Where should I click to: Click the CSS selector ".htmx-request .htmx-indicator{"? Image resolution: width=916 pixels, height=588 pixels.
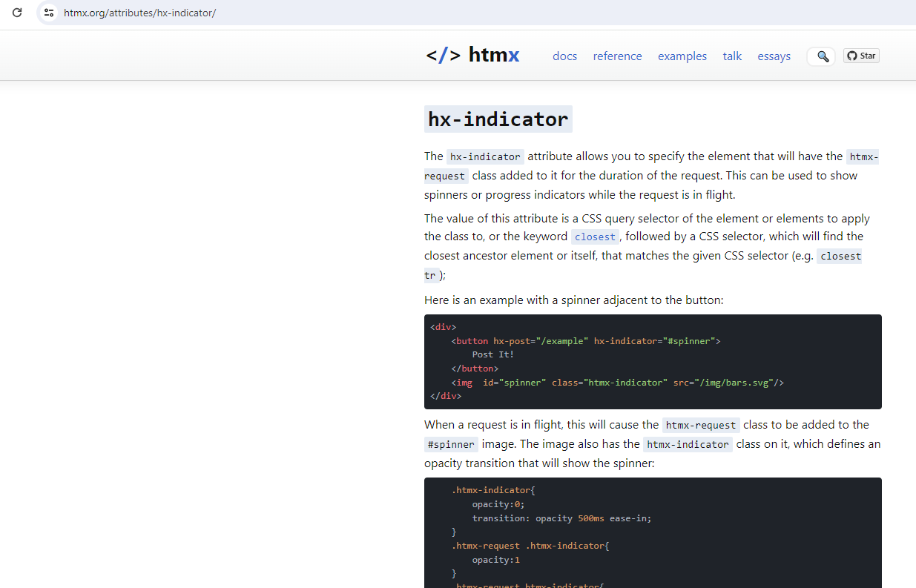[530, 546]
